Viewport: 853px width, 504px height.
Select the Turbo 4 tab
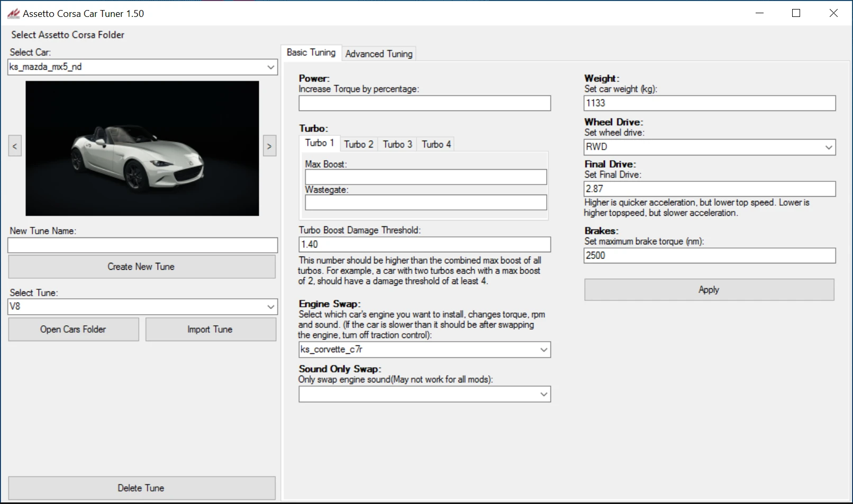[x=435, y=144]
